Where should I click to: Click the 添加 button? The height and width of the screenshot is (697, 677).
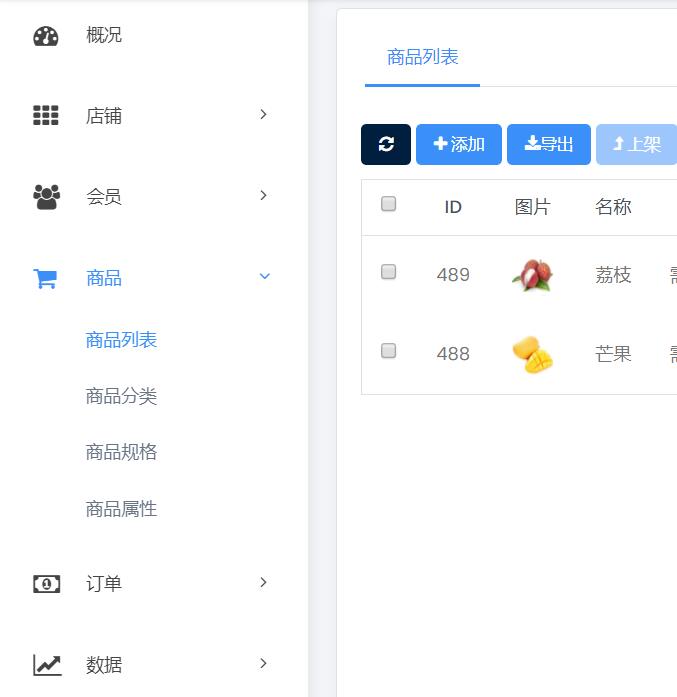pyautogui.click(x=459, y=144)
